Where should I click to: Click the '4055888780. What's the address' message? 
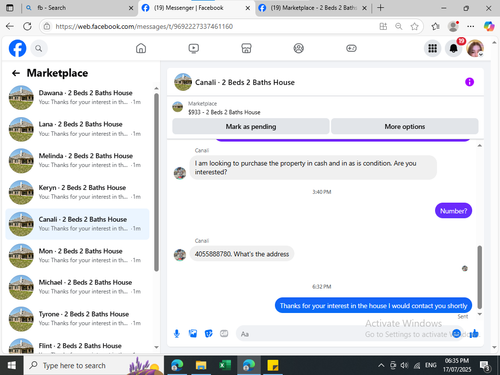tap(242, 254)
